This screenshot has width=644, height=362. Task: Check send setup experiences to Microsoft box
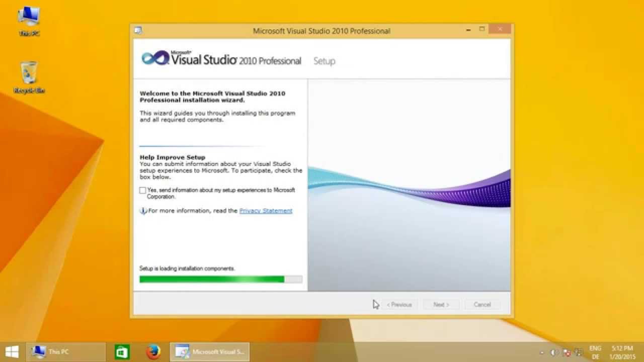point(143,191)
